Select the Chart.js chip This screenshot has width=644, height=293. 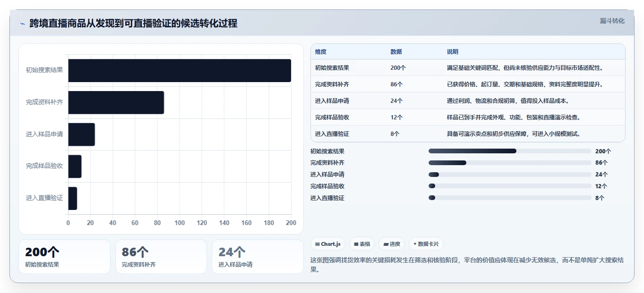point(328,244)
